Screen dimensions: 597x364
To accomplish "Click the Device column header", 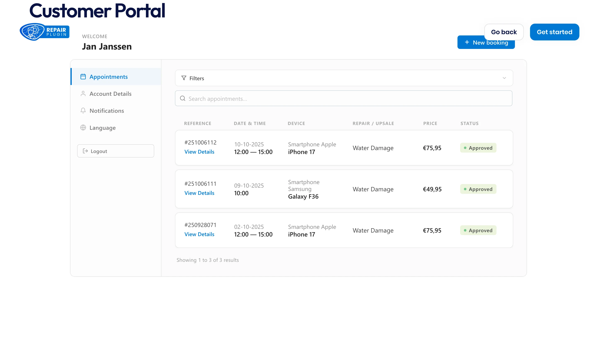I will (296, 123).
